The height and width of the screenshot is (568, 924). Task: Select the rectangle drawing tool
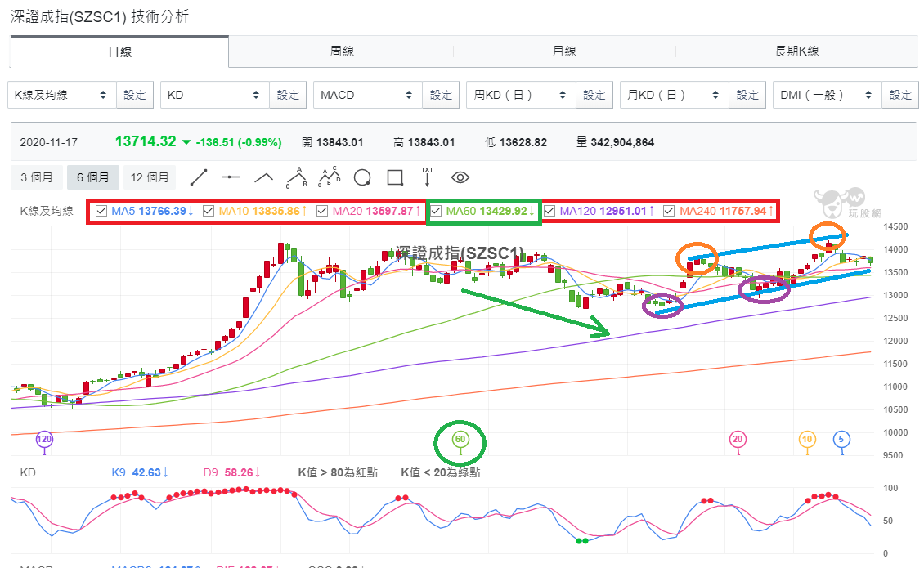click(395, 177)
